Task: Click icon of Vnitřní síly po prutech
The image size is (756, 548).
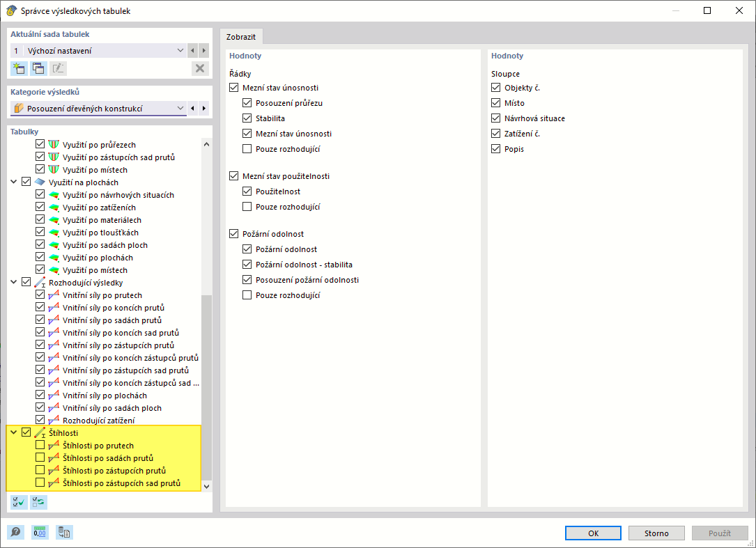Action: [54, 295]
